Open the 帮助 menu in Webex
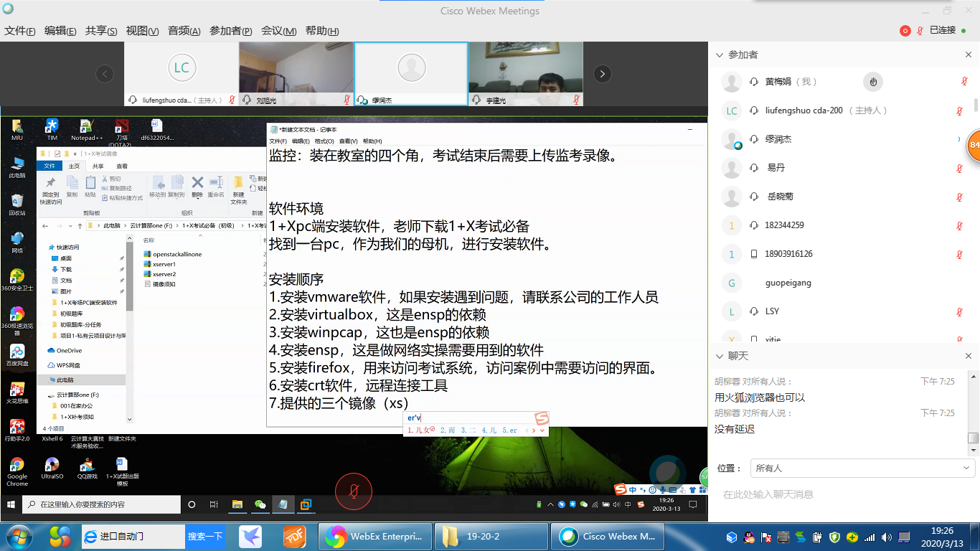980x551 pixels. click(x=322, y=31)
